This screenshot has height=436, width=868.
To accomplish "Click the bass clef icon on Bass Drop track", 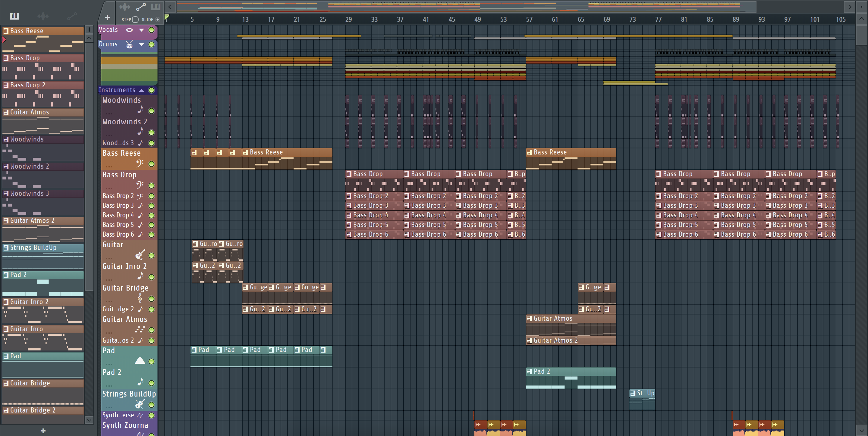I will (140, 185).
